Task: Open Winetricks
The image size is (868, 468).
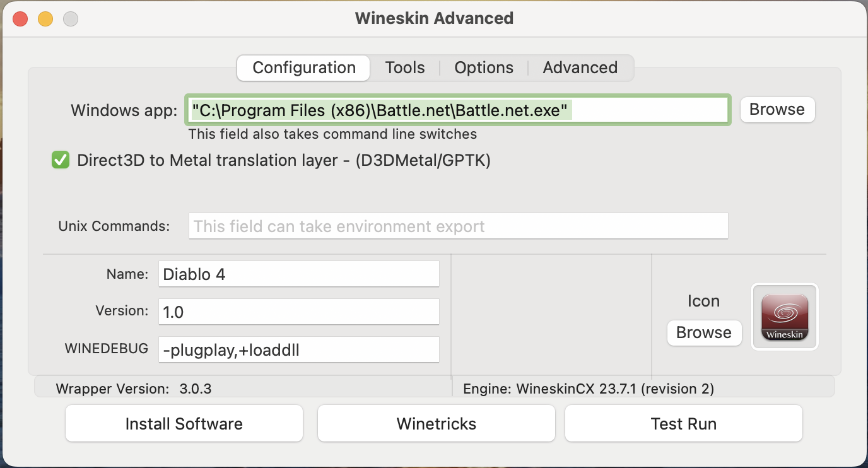Action: 437,423
